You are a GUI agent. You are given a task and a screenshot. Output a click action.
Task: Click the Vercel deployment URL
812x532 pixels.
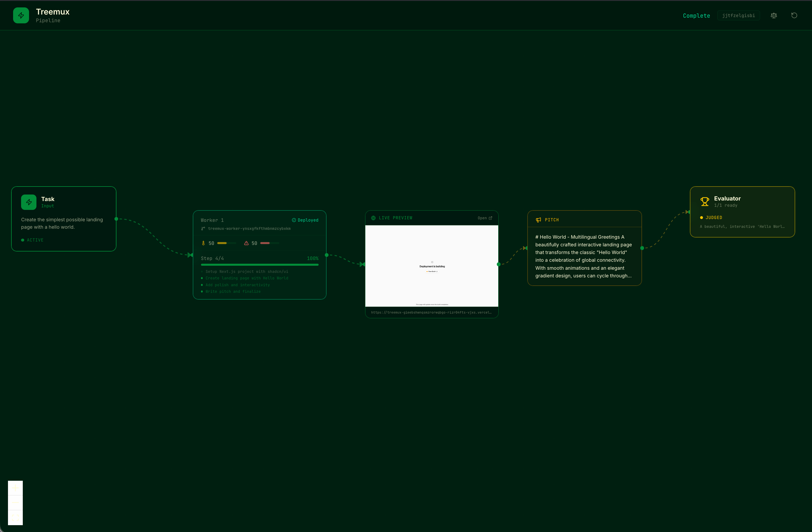point(431,313)
